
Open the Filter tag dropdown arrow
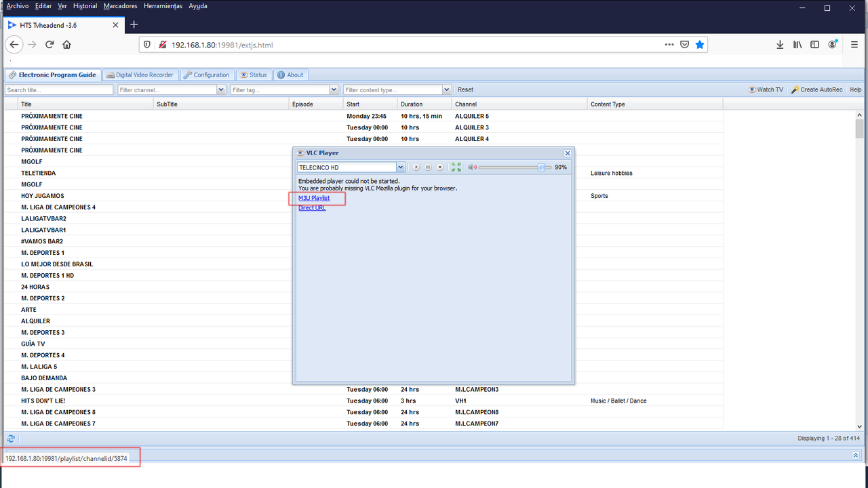pos(334,89)
